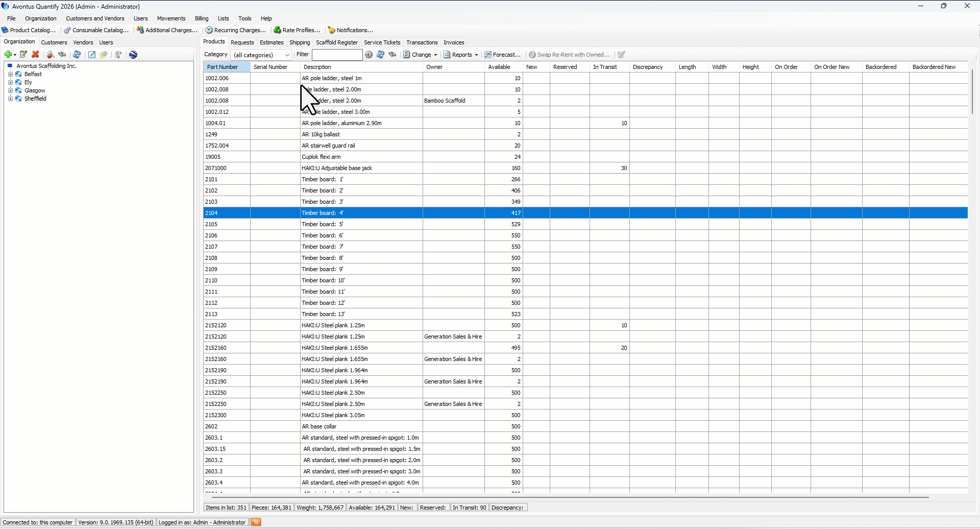980x529 pixels.
Task: Open the Billing menu
Action: [x=202, y=18]
